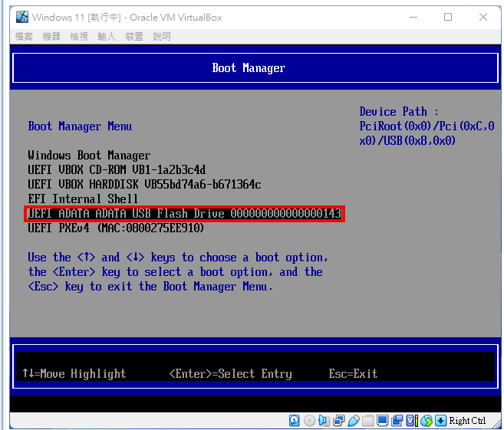Open the 機器 menu
The image size is (504, 430).
coord(51,36)
